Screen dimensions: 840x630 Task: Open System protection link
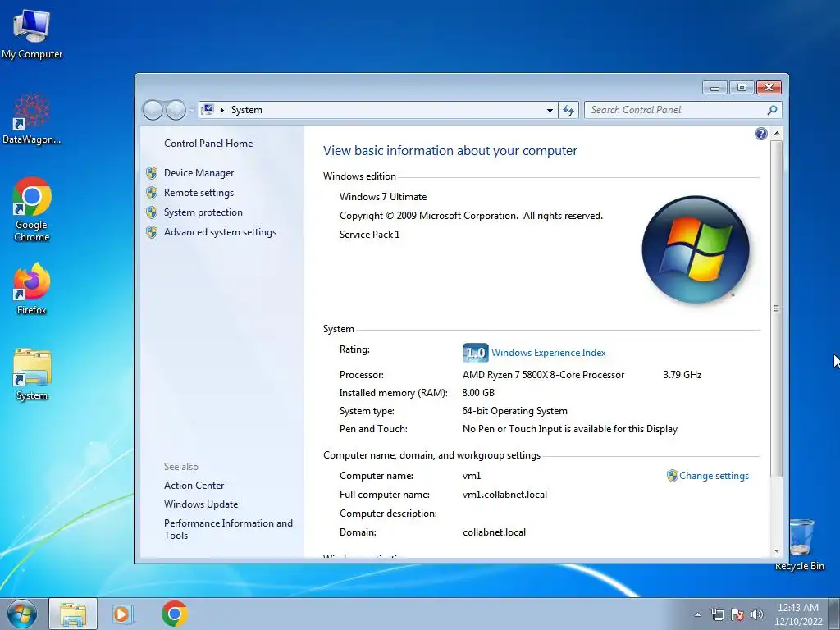[203, 212]
